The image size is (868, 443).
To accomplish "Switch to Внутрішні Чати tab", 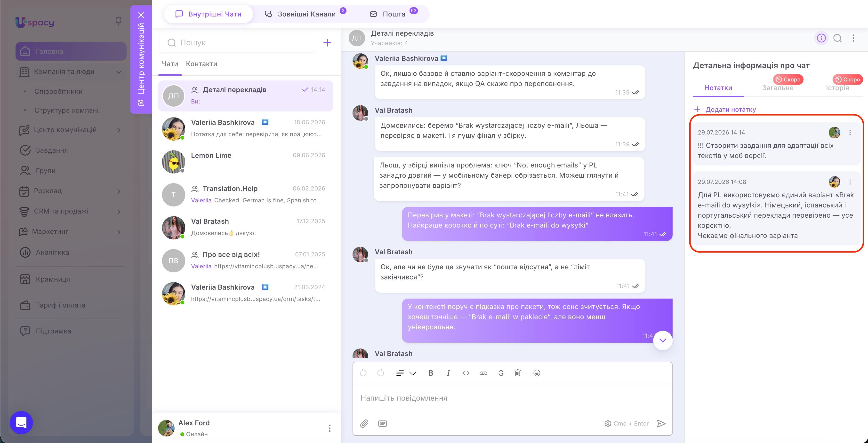I will click(x=208, y=14).
